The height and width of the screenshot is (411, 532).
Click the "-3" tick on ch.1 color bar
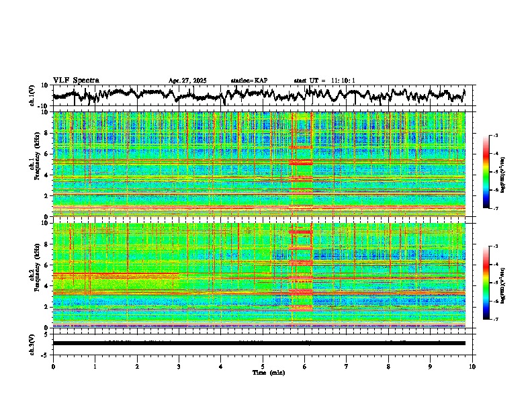pyautogui.click(x=495, y=135)
